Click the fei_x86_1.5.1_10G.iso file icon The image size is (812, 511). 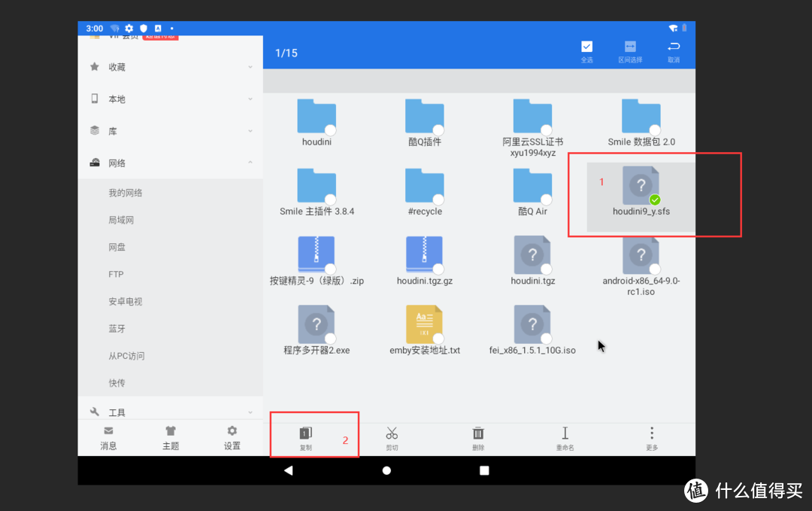tap(532, 324)
